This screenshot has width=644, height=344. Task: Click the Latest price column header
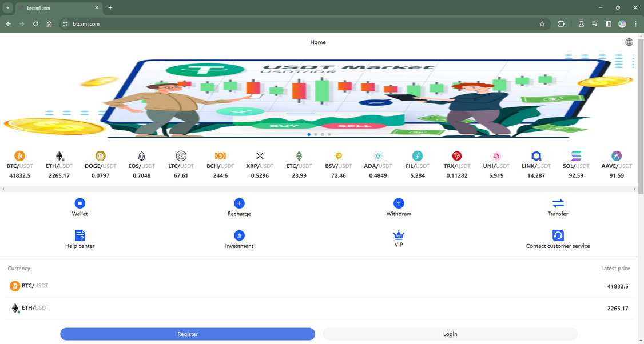615,268
